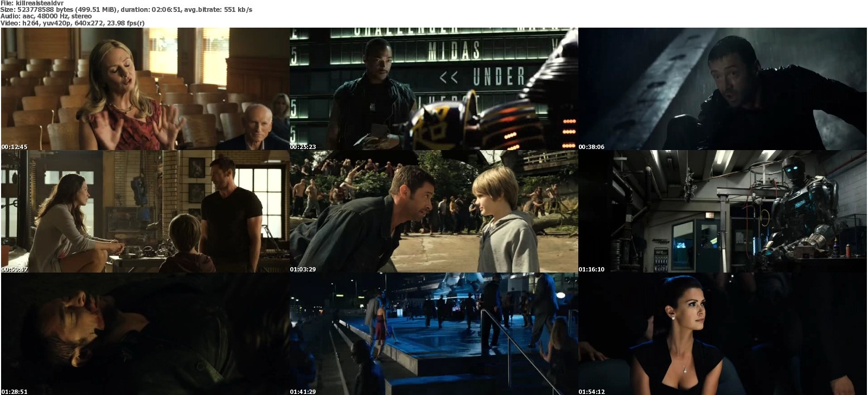Viewport: 868px width, 395px height.
Task: Click the 'Audio: aac, 48000 Hz, stereo' line
Action: pyautogui.click(x=46, y=16)
